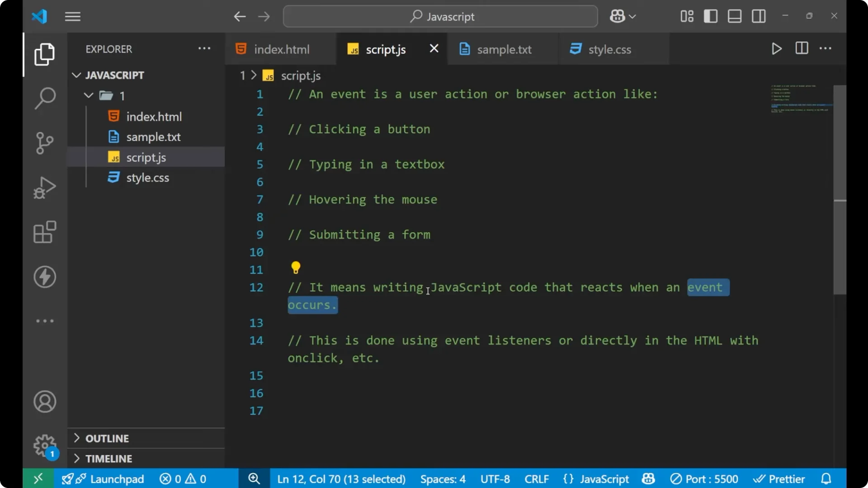Image resolution: width=868 pixels, height=488 pixels.
Task: Open the Source Control view
Action: tap(44, 143)
